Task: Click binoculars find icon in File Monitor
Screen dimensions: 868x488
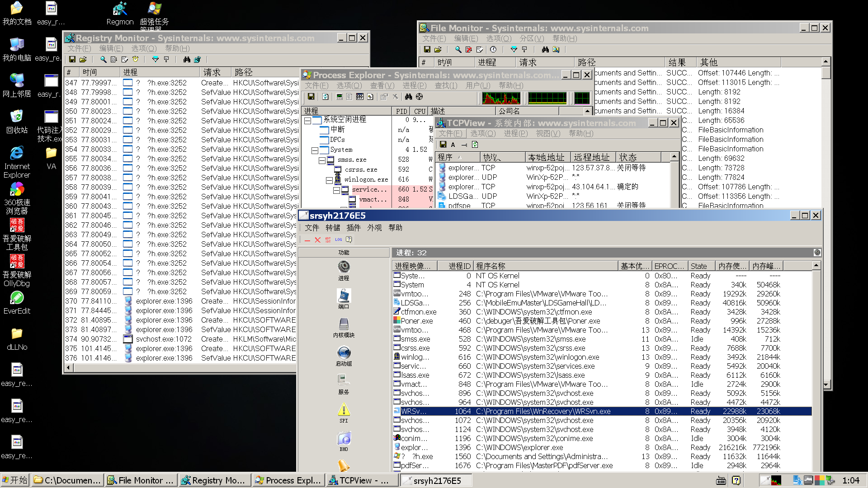Action: [545, 50]
